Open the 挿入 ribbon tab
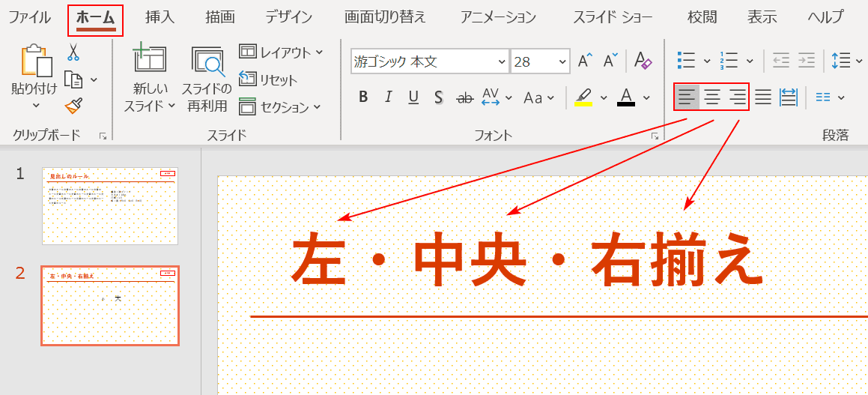The width and height of the screenshot is (868, 395). [160, 17]
